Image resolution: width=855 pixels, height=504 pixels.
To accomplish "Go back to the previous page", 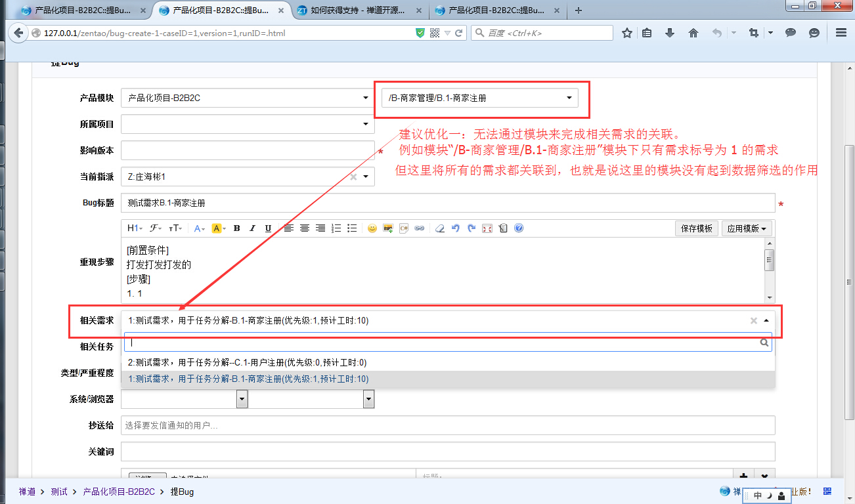I will (18, 33).
